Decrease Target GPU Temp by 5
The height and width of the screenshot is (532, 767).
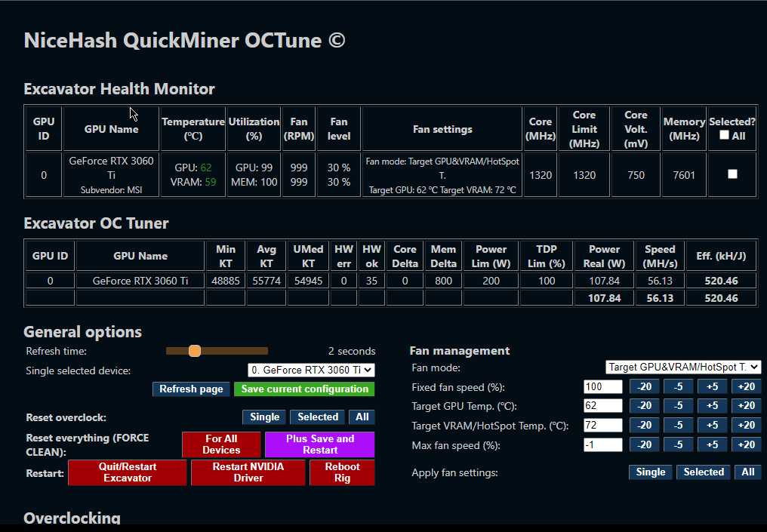[678, 406]
